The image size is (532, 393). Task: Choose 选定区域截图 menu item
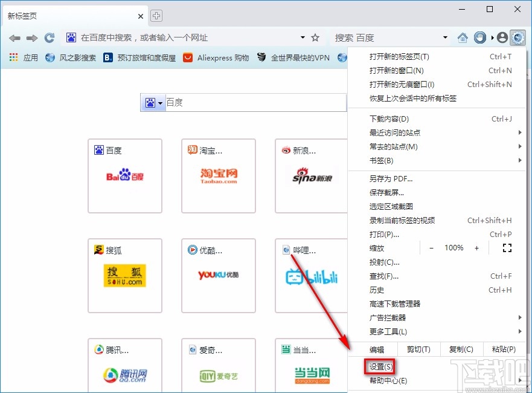point(437,207)
